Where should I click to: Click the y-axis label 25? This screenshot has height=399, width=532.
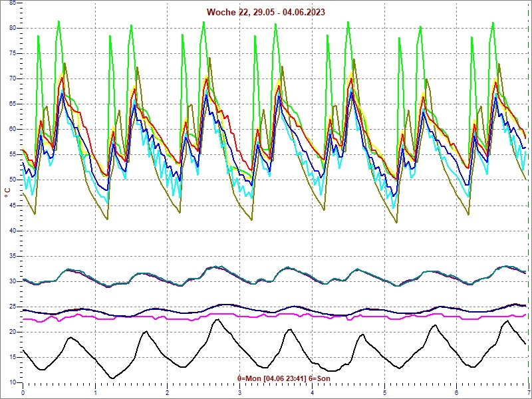coord(12,307)
